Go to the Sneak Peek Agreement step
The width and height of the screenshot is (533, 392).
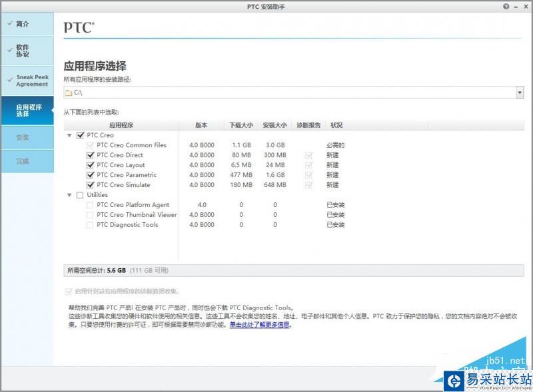[x=27, y=81]
